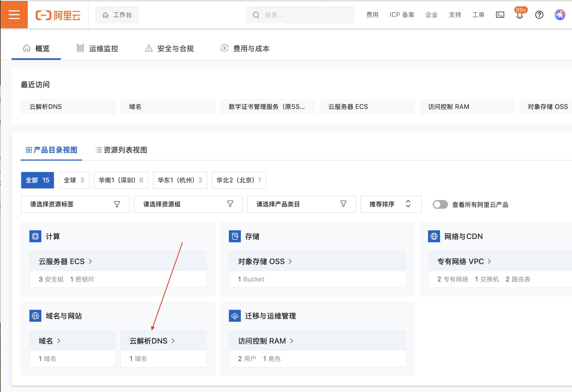The width and height of the screenshot is (572, 392).
Task: Click the filter funnel in 请选择产品类目
Action: click(343, 204)
